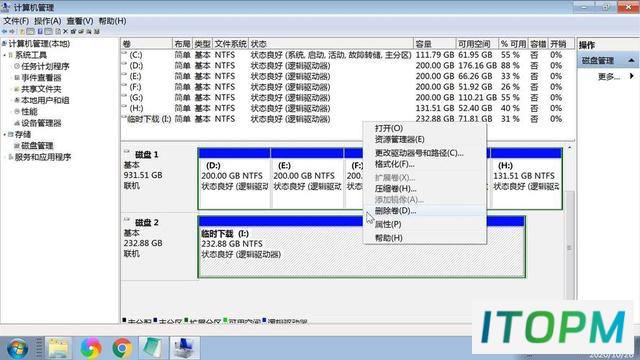
Task: Select 任务计划程序 in the tree
Action: [x=45, y=67]
